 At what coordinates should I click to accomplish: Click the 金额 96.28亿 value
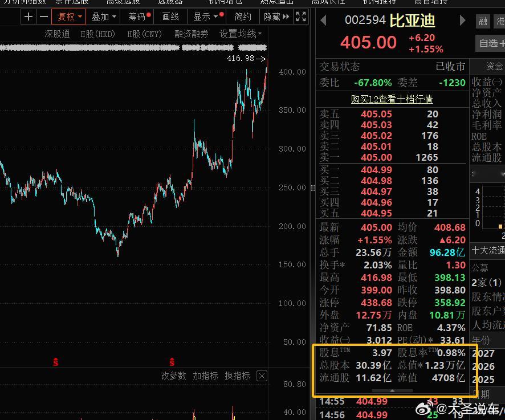pyautogui.click(x=447, y=252)
